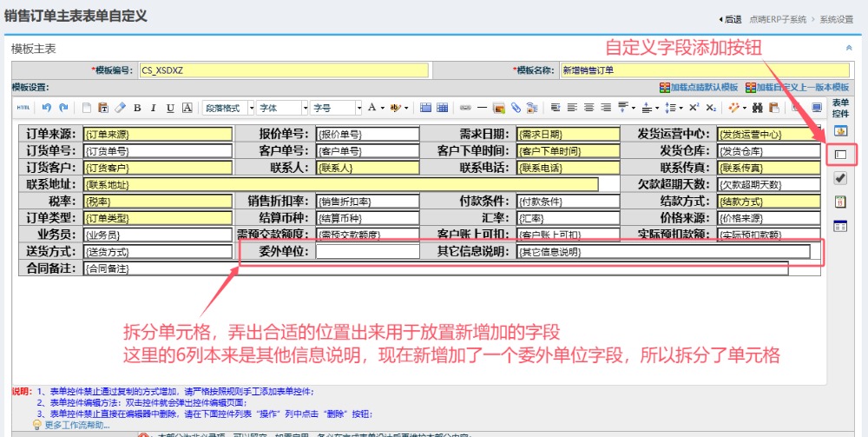The width and height of the screenshot is (868, 437).
Task: Open 系统设置 in the breadcrumb
Action: (836, 19)
